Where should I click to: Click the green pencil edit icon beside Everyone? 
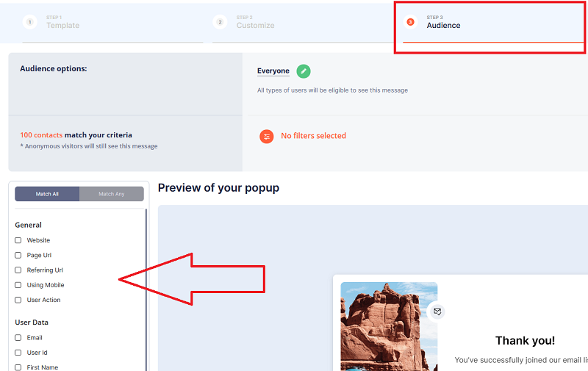pos(304,71)
